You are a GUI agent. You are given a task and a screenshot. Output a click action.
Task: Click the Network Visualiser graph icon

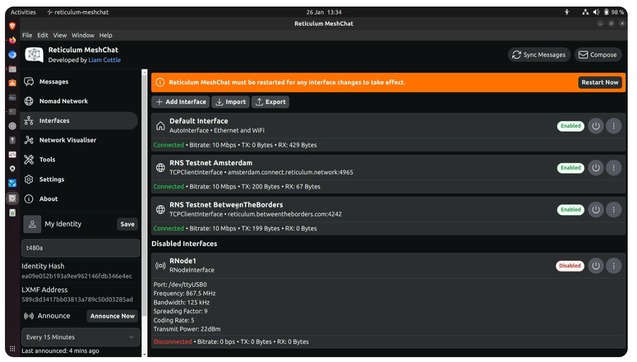29,140
